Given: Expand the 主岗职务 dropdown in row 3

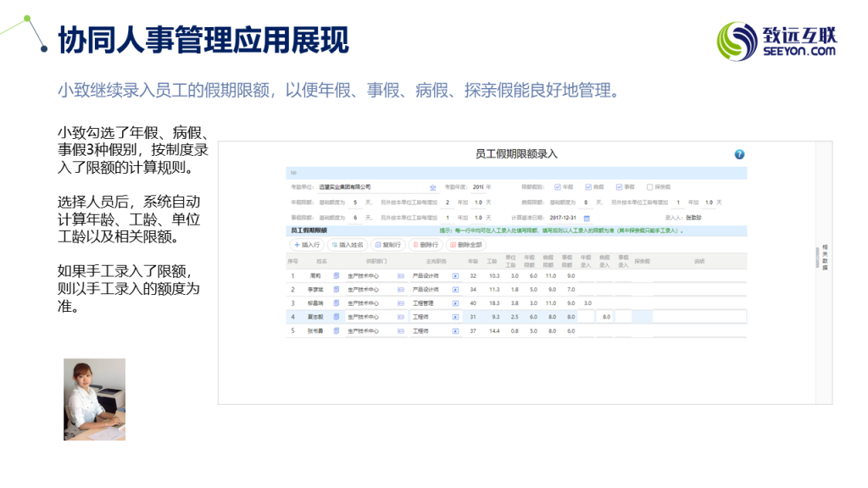Looking at the screenshot, I should 455,302.
